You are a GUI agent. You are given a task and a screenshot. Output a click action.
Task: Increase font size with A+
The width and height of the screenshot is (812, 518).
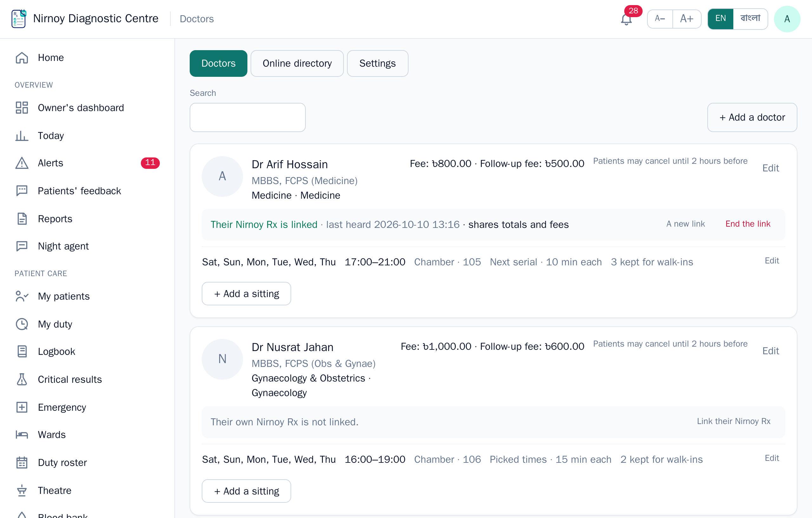[687, 19]
